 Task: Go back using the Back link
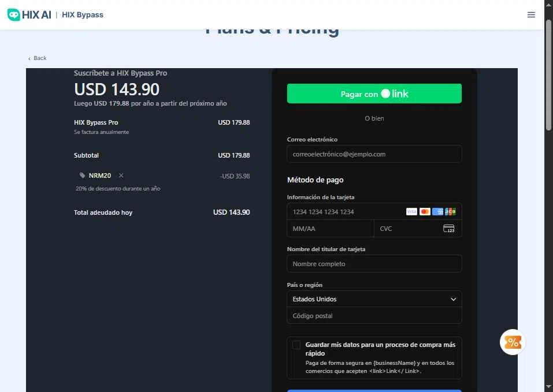pos(38,58)
